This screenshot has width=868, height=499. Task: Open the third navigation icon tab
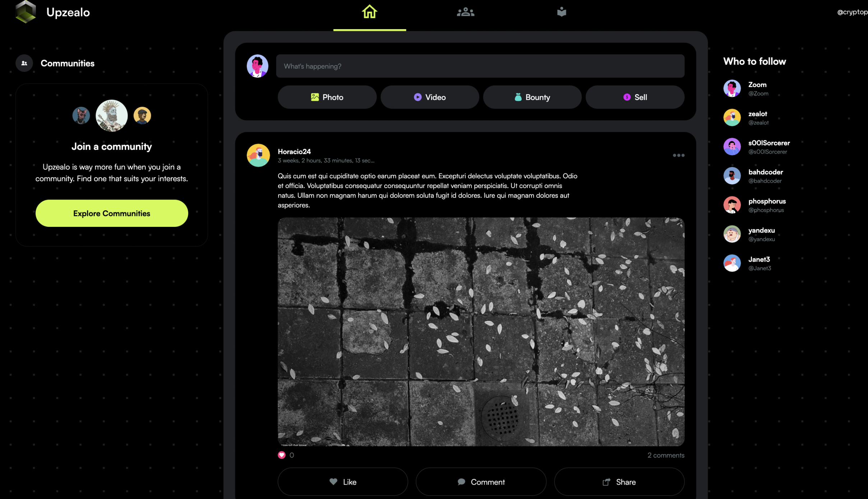[562, 12]
